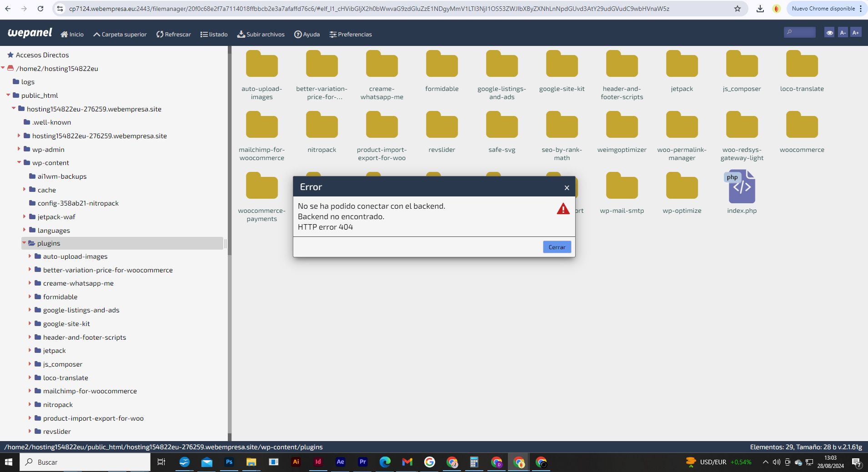Open the loco-translate folder icon
868x472 pixels.
pos(802,64)
